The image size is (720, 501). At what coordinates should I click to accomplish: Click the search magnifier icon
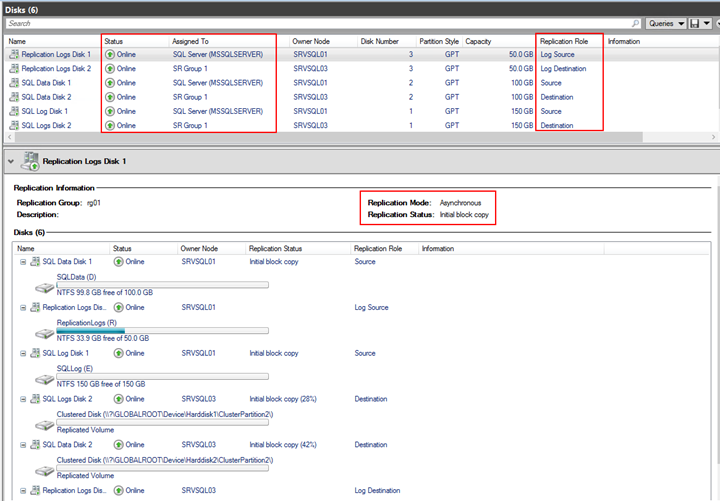click(635, 23)
